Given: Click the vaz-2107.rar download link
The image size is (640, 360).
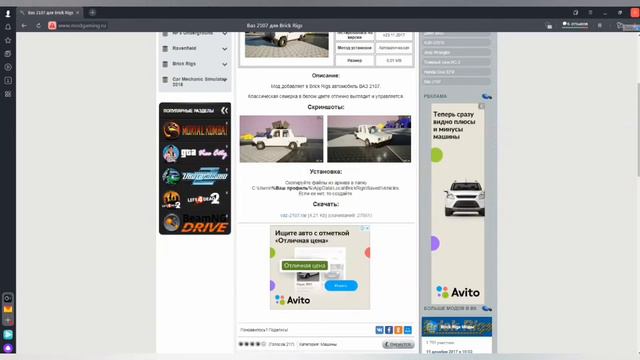Looking at the screenshot, I should pyautogui.click(x=293, y=215).
